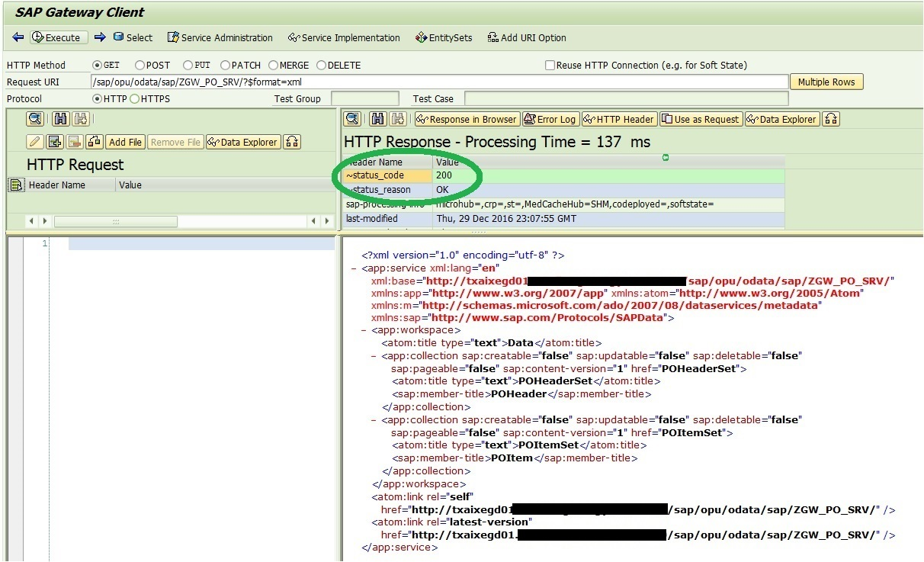Select the pencil edit icon above HTTP Request
The image size is (924, 562).
(x=33, y=141)
